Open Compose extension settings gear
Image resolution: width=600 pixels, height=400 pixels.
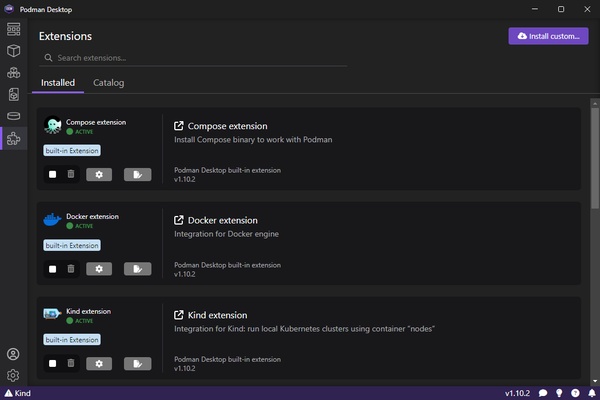click(99, 175)
